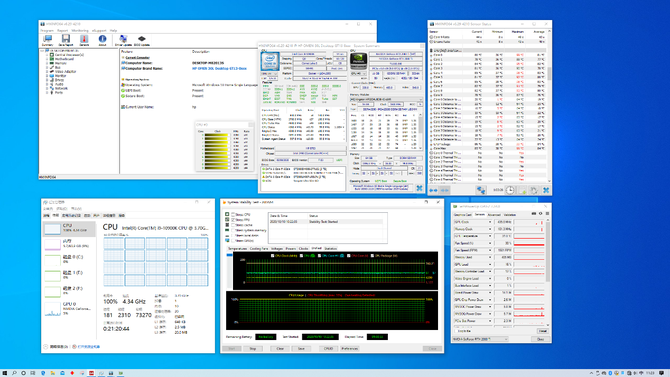This screenshot has width=670, height=377.
Task: Open the Summary icon in HWiNFO toolbar
Action: (x=47, y=40)
